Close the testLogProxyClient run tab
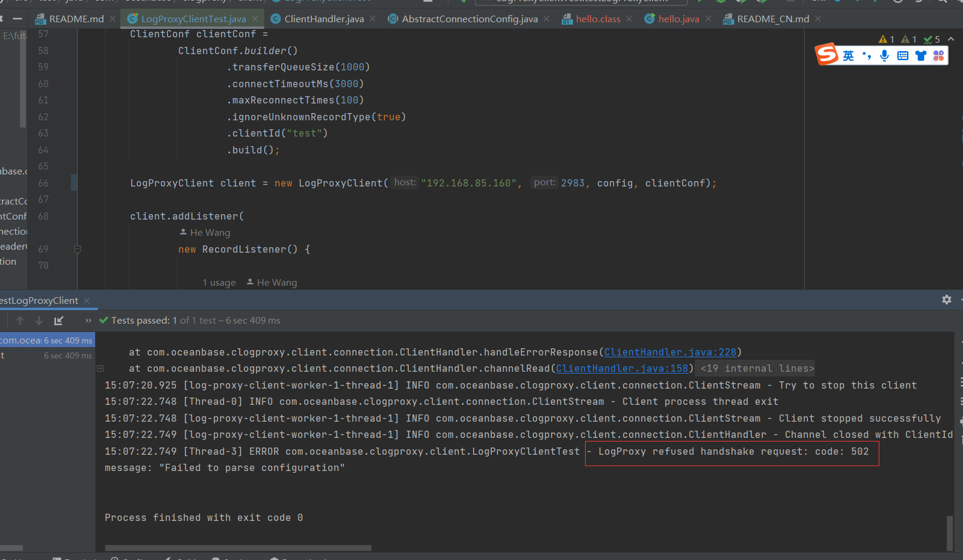The width and height of the screenshot is (963, 560). (87, 300)
